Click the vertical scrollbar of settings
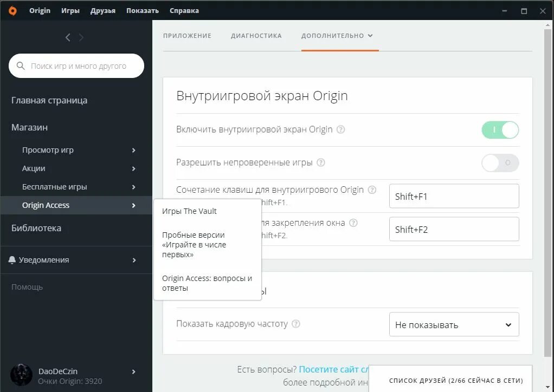 click(548, 192)
